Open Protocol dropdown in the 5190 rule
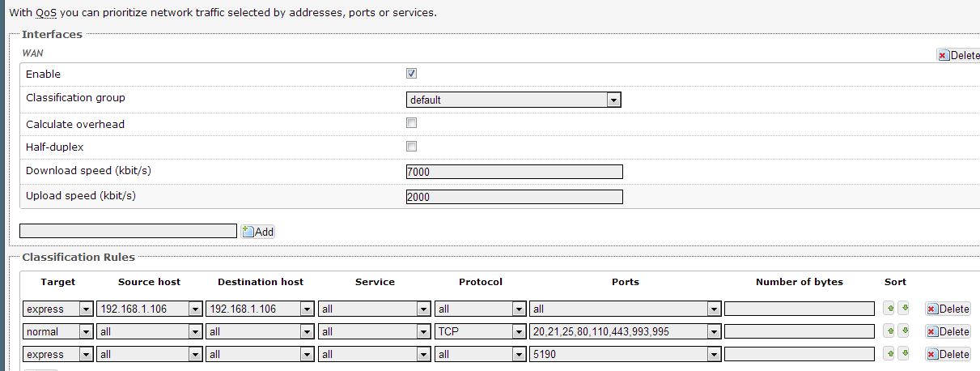 (481, 354)
